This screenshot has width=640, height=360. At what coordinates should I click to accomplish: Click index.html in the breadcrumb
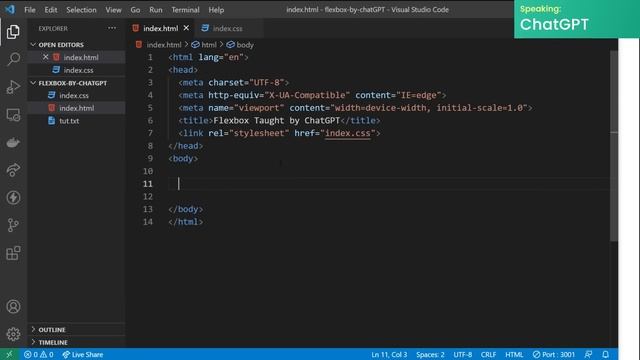164,44
